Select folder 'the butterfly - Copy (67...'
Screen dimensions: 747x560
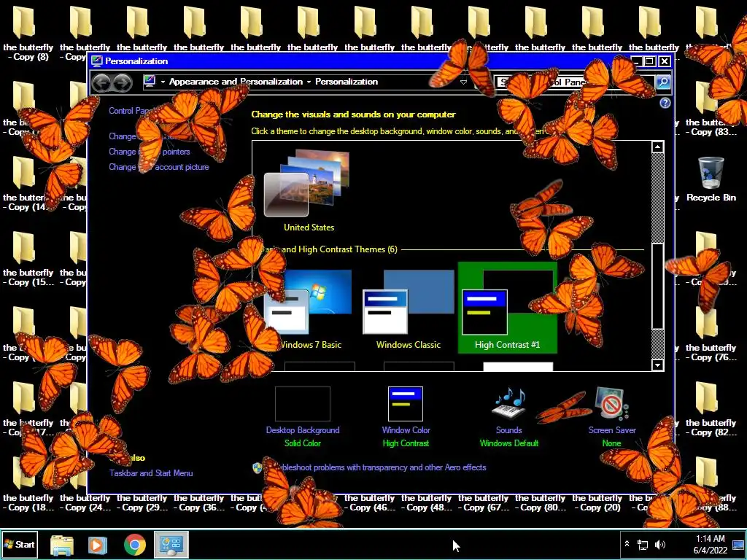[x=483, y=502]
